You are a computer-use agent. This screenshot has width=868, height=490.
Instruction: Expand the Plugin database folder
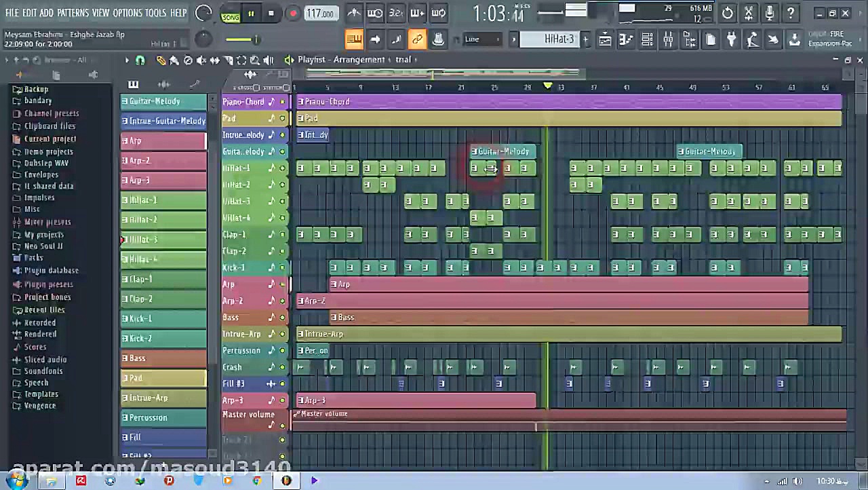pyautogui.click(x=51, y=271)
